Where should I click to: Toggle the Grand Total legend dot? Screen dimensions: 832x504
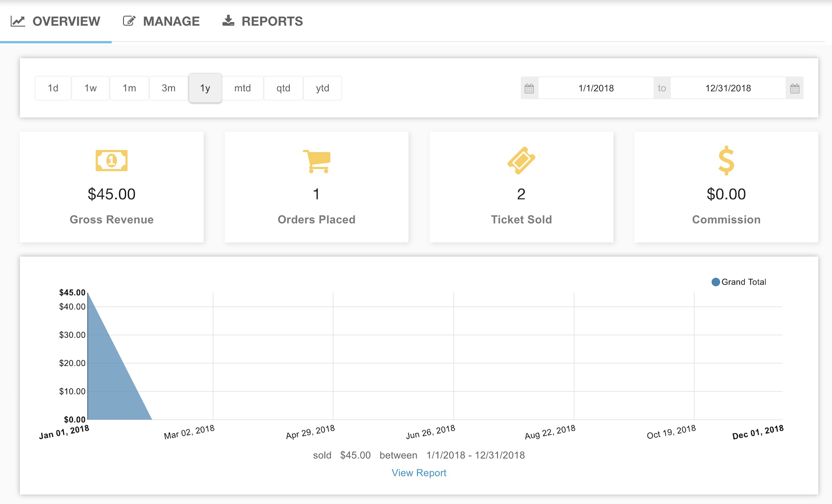click(716, 282)
